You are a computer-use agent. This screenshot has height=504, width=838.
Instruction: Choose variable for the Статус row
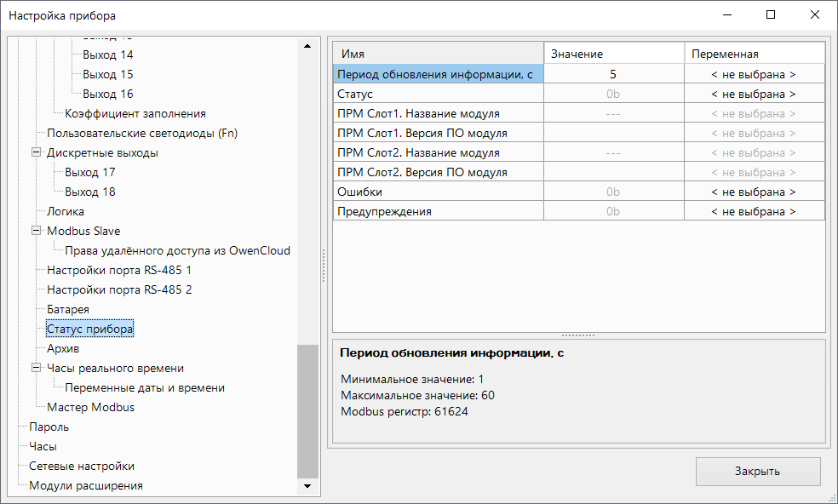click(754, 94)
